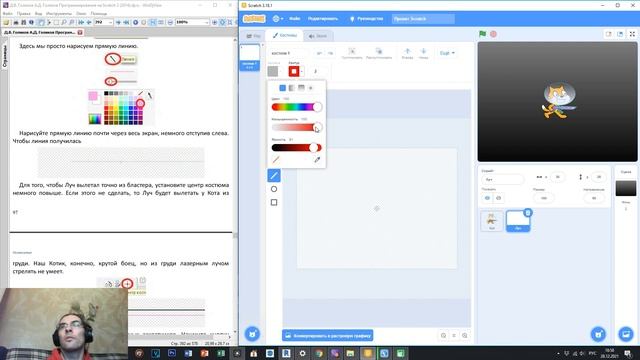Open the language globe dropdown in Scratch
640x360 pixels.
pyautogui.click(x=278, y=19)
